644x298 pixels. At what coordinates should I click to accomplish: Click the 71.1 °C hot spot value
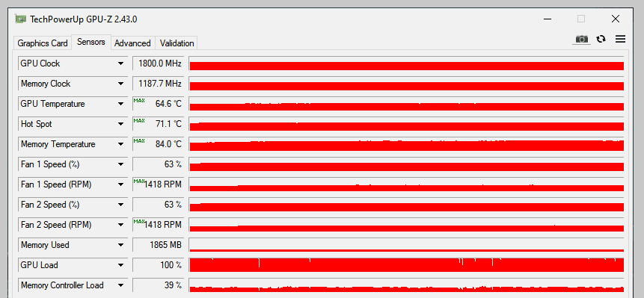[x=159, y=124]
